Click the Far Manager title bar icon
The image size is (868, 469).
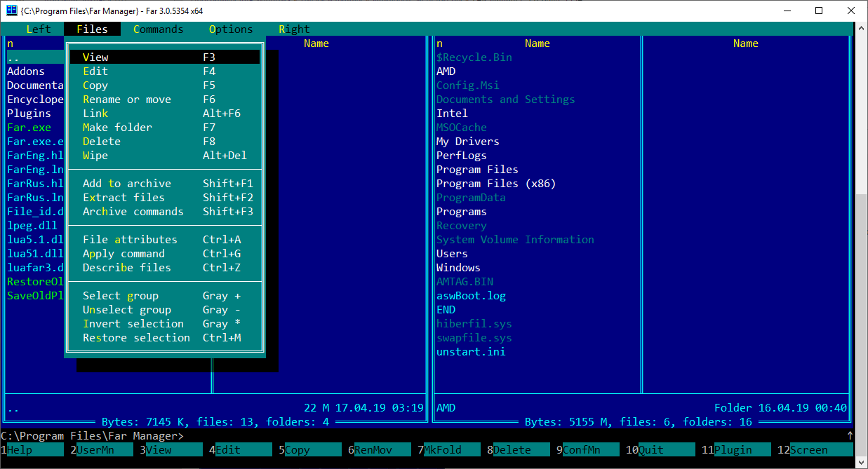pos(11,11)
